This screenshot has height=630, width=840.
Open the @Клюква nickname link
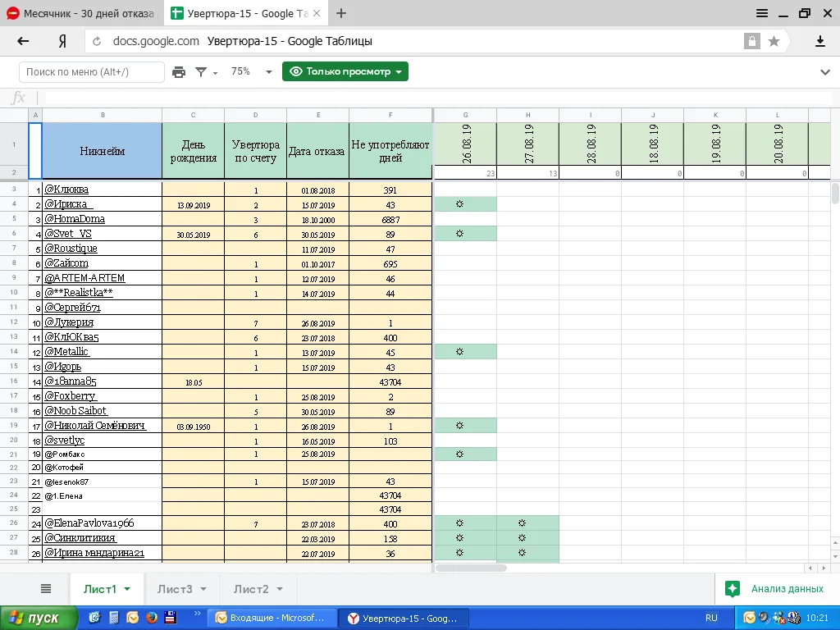[66, 189]
